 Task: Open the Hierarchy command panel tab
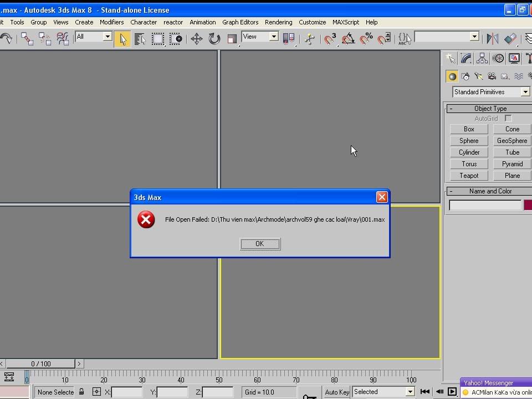click(482, 58)
